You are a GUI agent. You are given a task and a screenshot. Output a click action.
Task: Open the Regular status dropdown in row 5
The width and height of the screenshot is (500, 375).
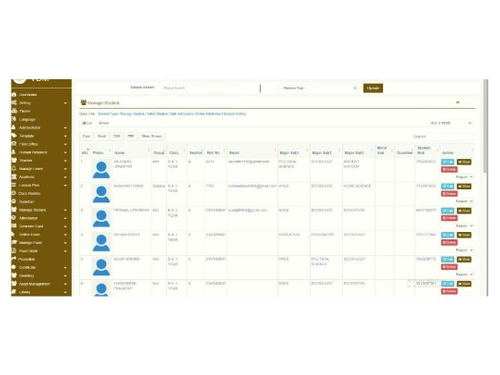[464, 274]
